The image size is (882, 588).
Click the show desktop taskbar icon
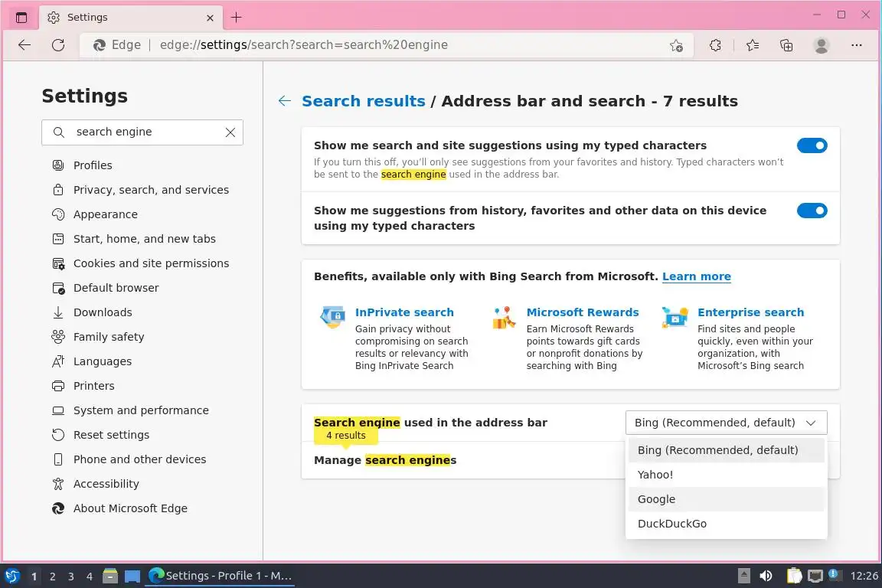132,577
